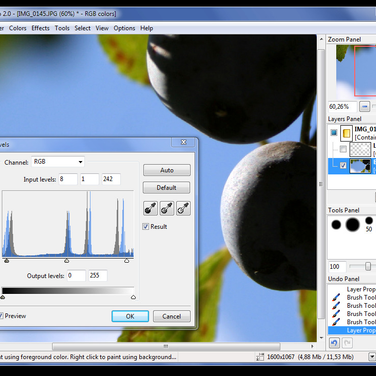The height and width of the screenshot is (376, 376).
Task: Click the Auto levels button
Action: tap(167, 170)
